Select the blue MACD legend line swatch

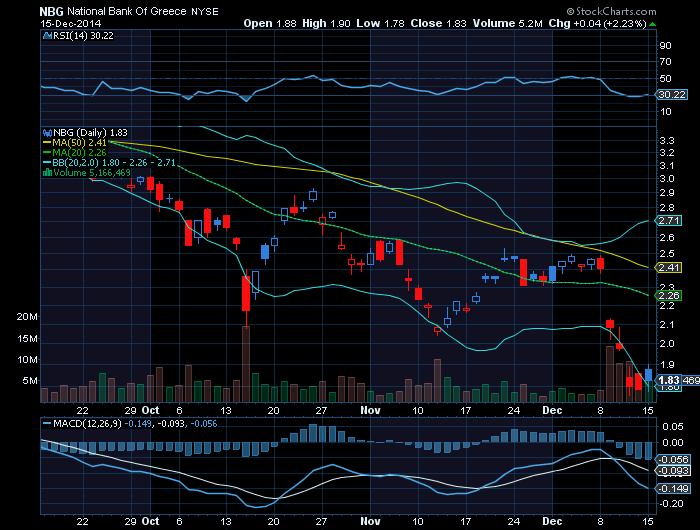pyautogui.click(x=47, y=423)
